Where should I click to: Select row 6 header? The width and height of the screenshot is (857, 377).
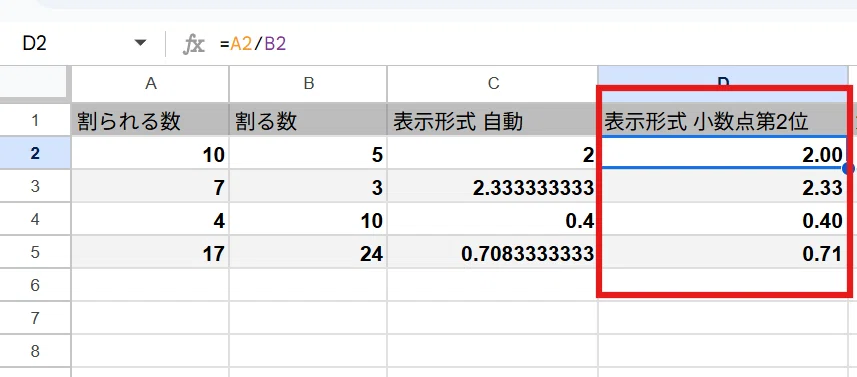[x=36, y=285]
